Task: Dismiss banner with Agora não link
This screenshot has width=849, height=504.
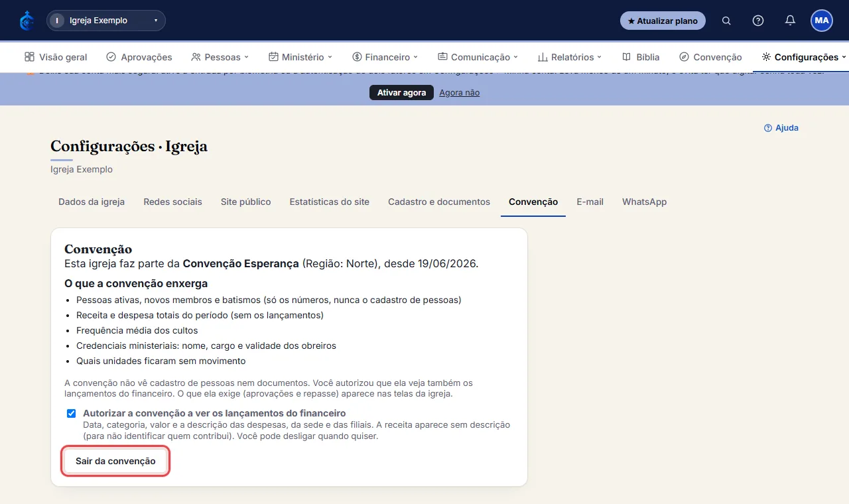Action: [x=459, y=93]
